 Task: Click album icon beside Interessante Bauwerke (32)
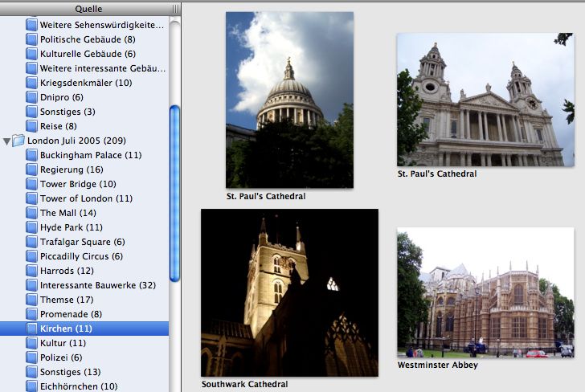click(31, 285)
